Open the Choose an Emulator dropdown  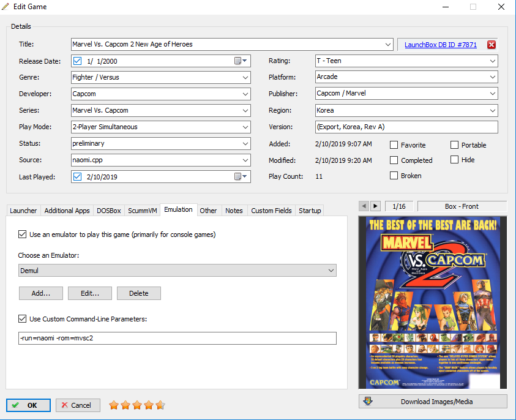(178, 270)
